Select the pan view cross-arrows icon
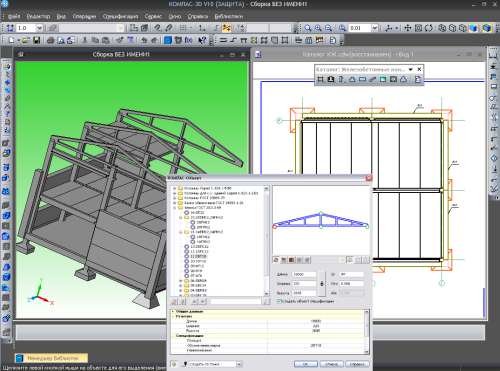The image size is (500, 371). coord(408,28)
